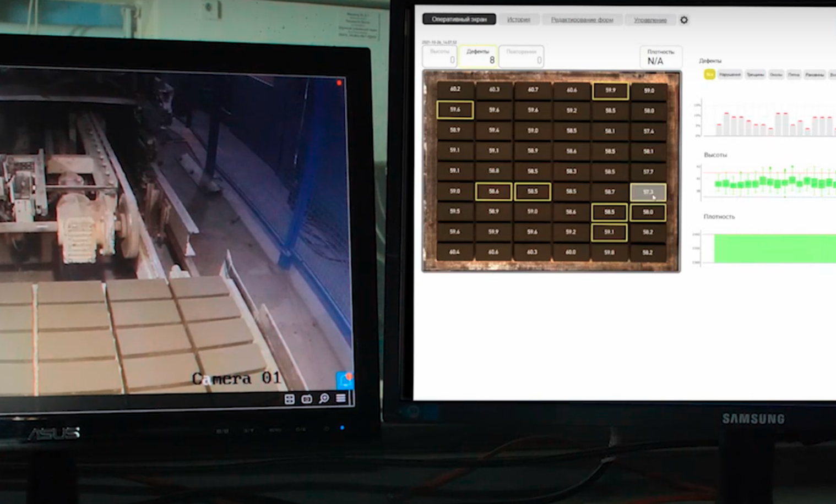Go to the Управление tab
This screenshot has height=504, width=836.
click(x=650, y=20)
